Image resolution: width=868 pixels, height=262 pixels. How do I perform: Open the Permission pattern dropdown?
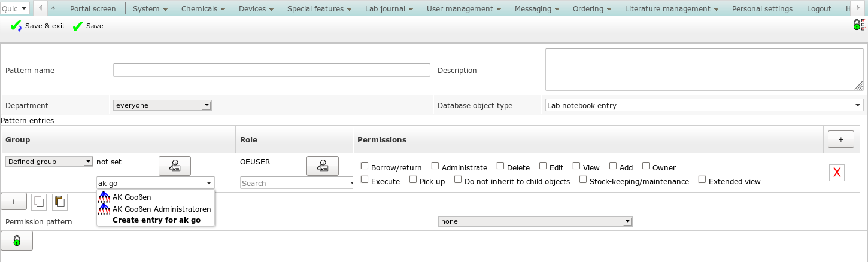pos(535,221)
